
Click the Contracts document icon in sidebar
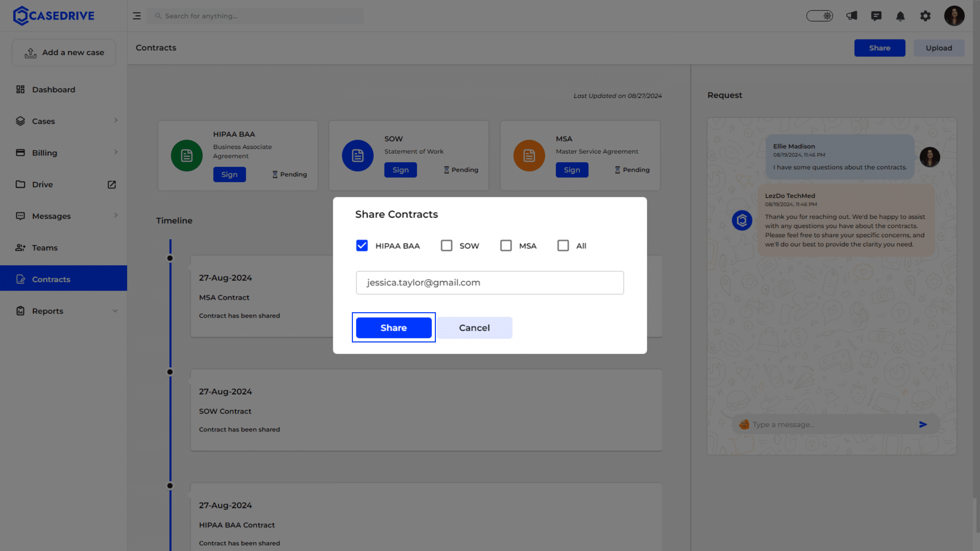(20, 279)
